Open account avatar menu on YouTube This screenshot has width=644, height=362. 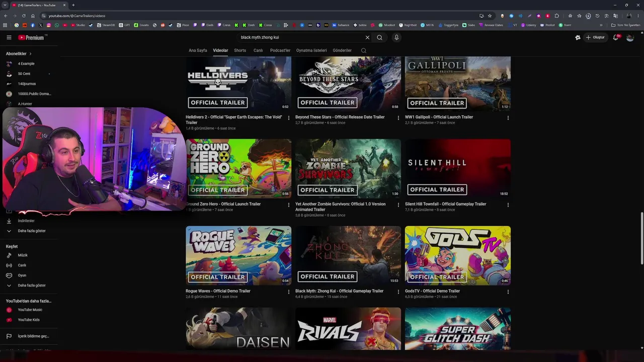pos(630,37)
